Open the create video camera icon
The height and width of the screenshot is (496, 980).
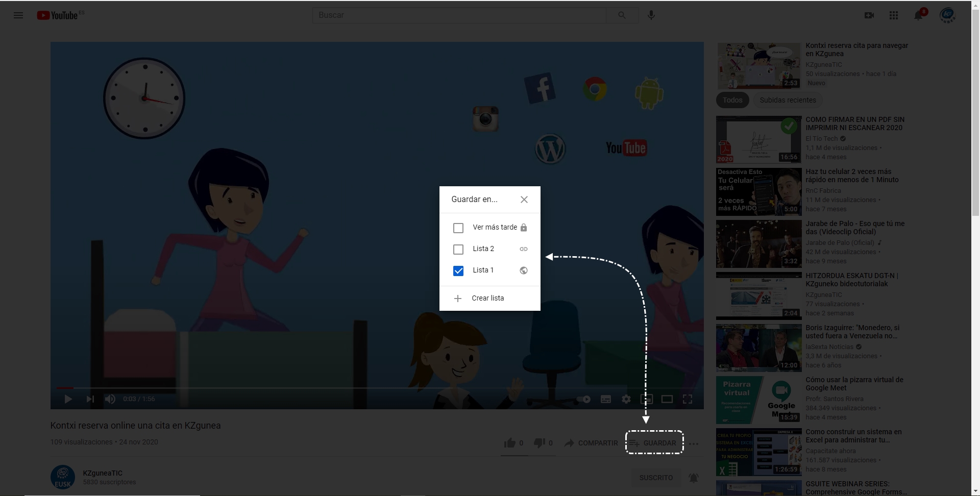pyautogui.click(x=869, y=15)
